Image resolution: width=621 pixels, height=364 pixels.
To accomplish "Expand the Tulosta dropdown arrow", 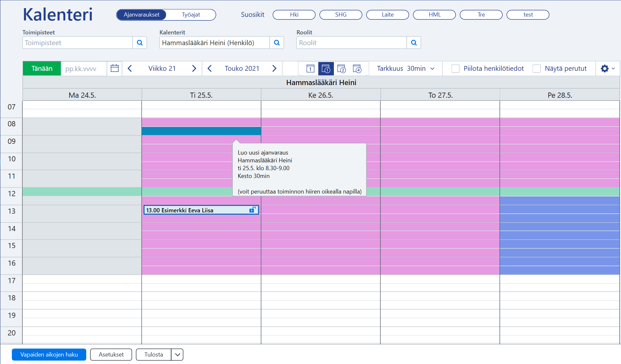I will (177, 355).
